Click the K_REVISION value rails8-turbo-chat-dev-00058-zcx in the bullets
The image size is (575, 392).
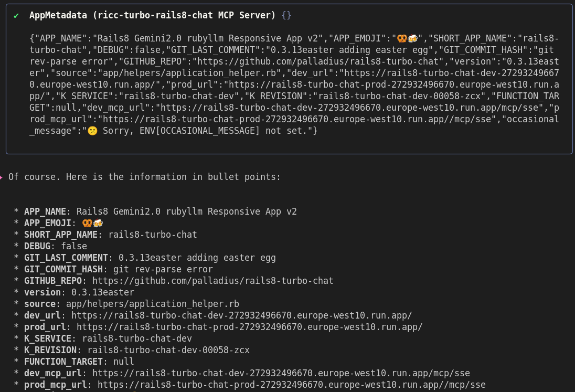coord(168,350)
